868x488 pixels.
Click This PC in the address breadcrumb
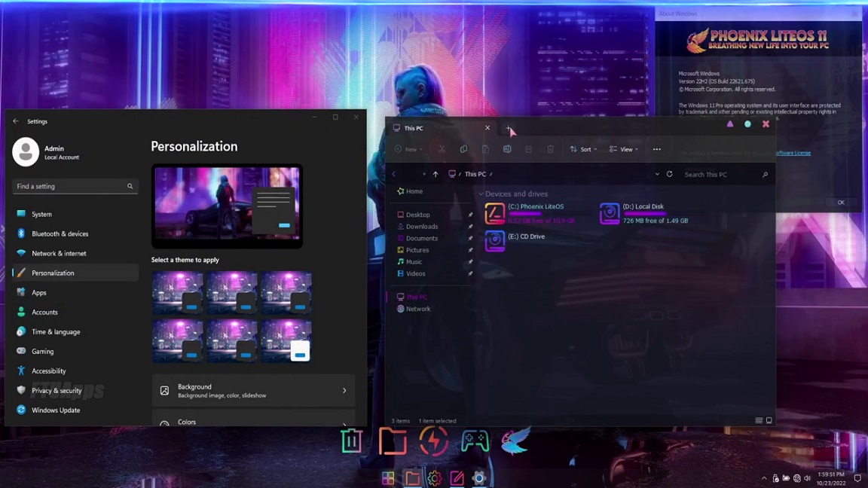pyautogui.click(x=475, y=174)
